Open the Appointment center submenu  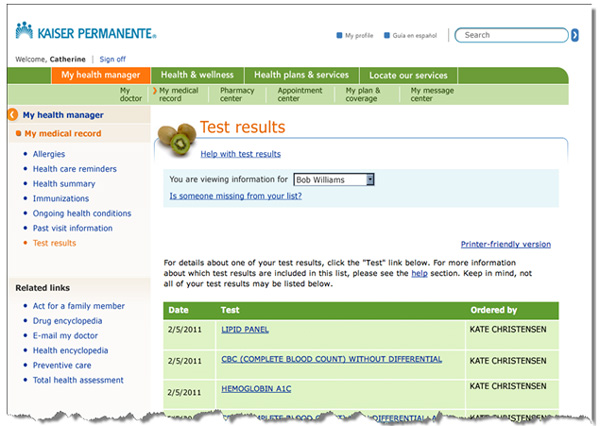point(300,95)
